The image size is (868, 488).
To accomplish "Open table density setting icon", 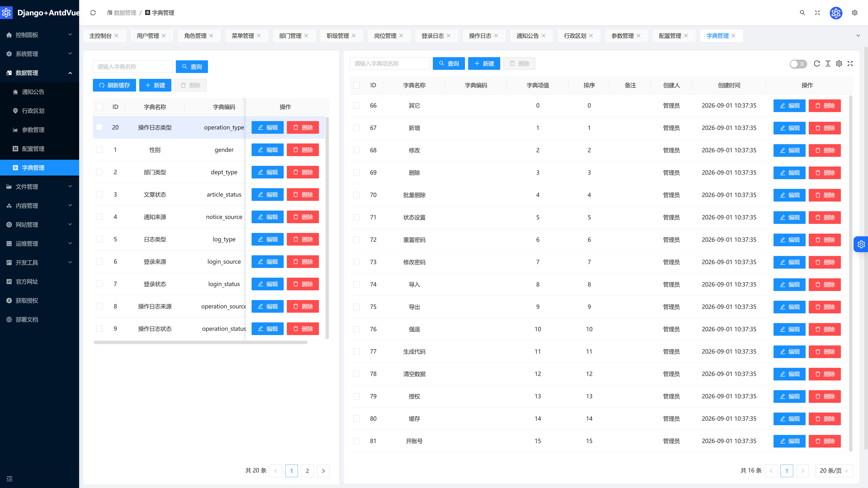I will tap(828, 64).
